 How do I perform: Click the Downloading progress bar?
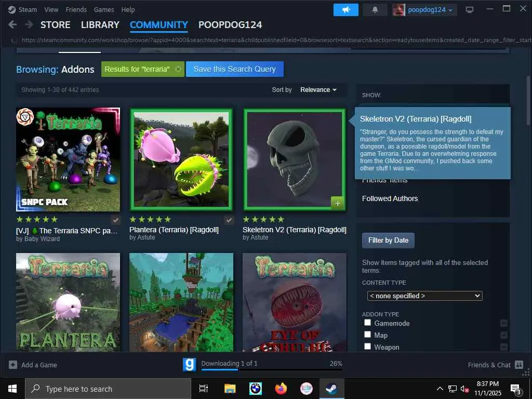pos(272,369)
